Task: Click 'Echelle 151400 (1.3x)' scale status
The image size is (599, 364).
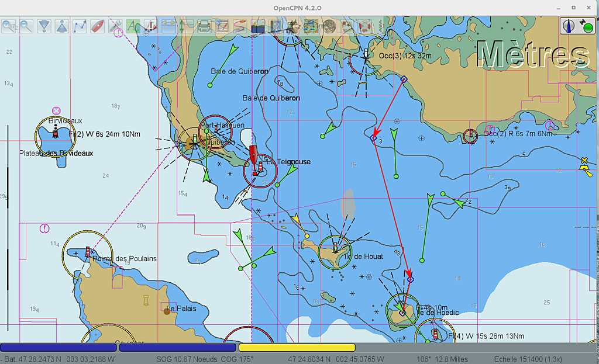Action: coord(528,359)
